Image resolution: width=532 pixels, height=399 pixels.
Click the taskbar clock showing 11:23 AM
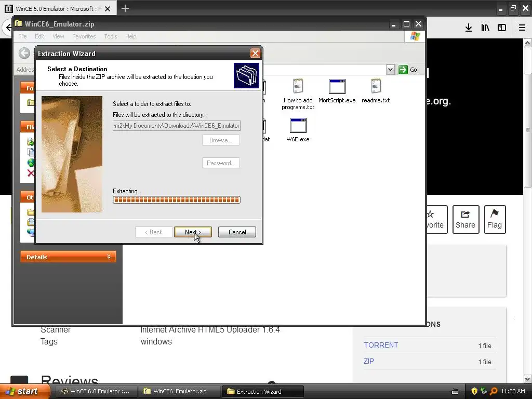[513, 391]
